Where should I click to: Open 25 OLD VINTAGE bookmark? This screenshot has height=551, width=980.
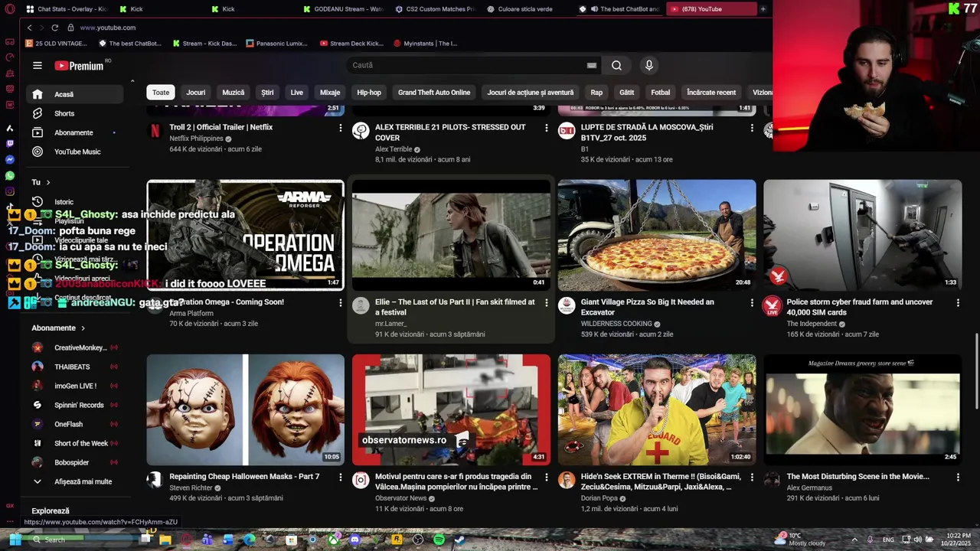pos(57,44)
